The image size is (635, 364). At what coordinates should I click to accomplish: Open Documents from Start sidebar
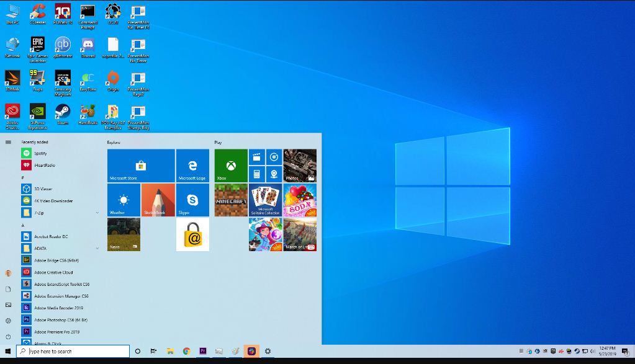coord(8,289)
